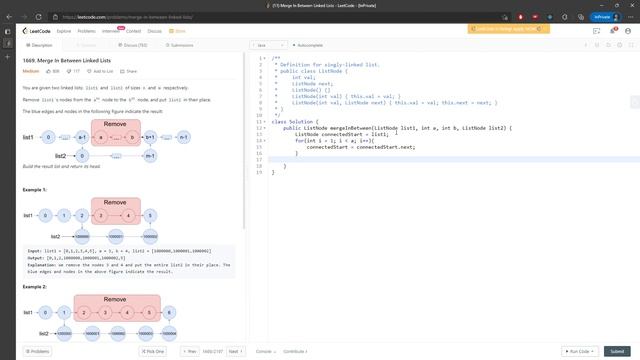Open the Java language dropdown
This screenshot has height=360, width=640.
click(x=268, y=45)
